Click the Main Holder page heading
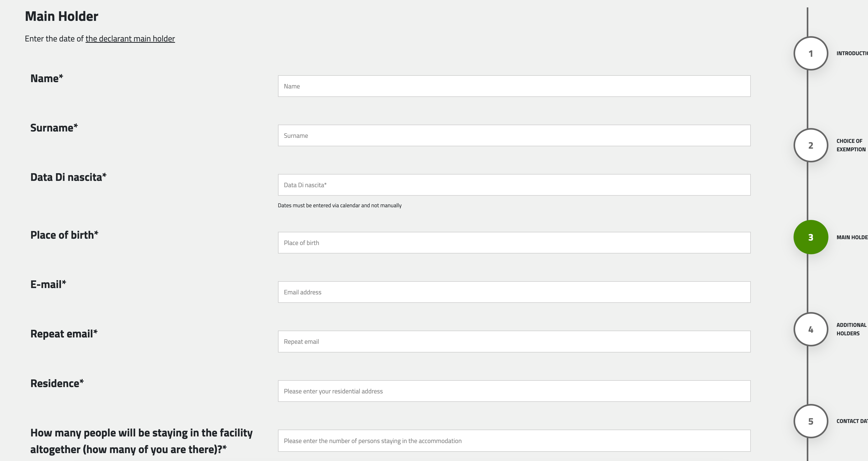The width and height of the screenshot is (868, 461). (x=61, y=16)
